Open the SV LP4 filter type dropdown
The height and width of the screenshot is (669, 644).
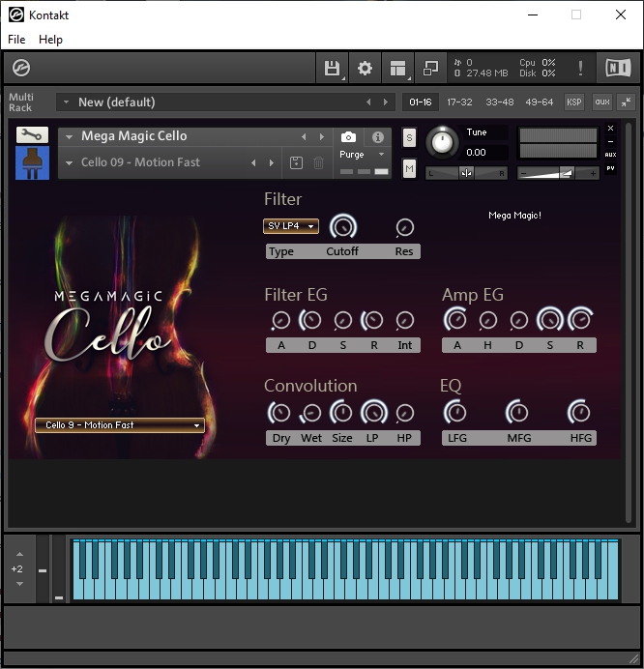291,226
